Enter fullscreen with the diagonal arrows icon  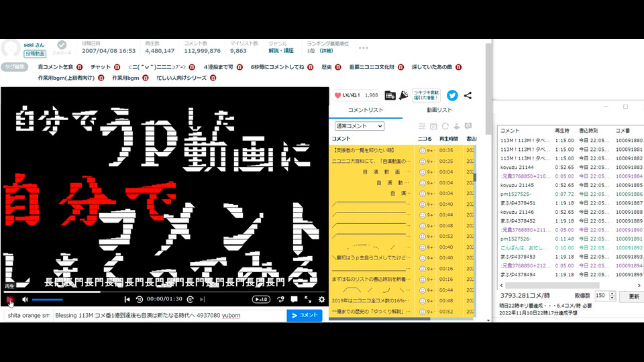(x=308, y=299)
